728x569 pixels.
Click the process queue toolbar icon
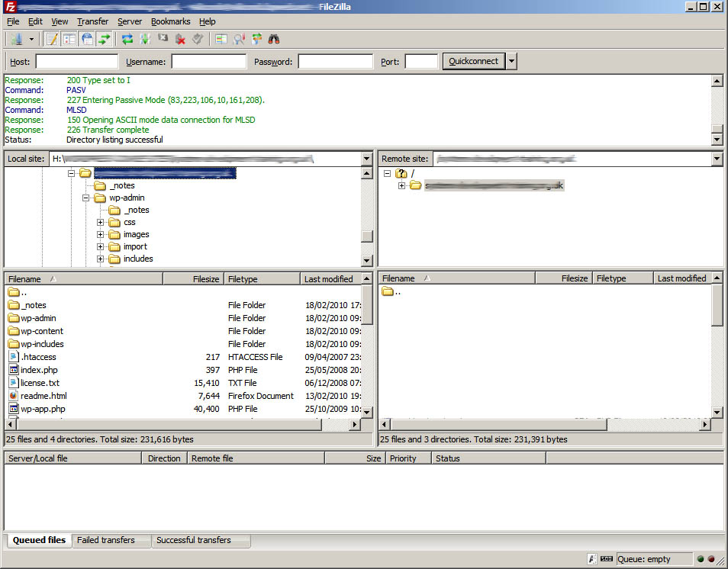click(145, 40)
